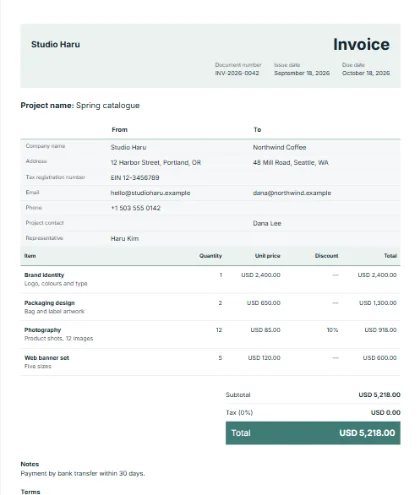Viewport: 420px width, 495px height.
Task: Select unit price USD 650.00
Action: pos(263,303)
